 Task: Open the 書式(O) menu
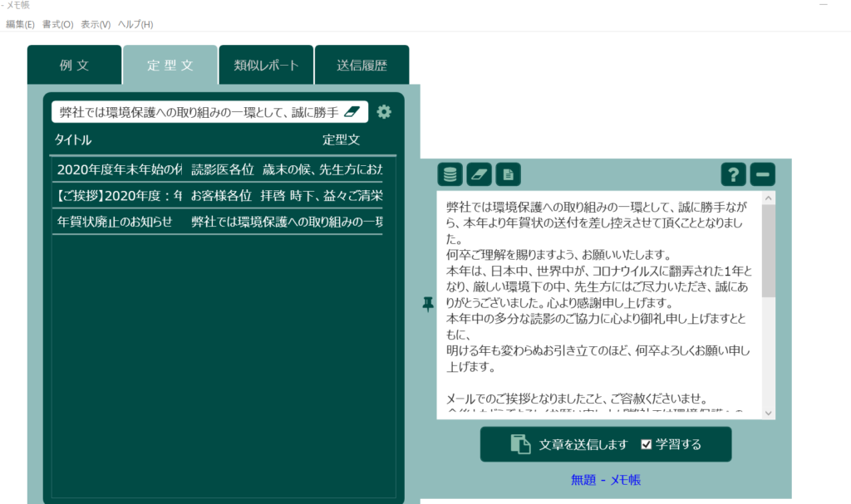tap(57, 24)
